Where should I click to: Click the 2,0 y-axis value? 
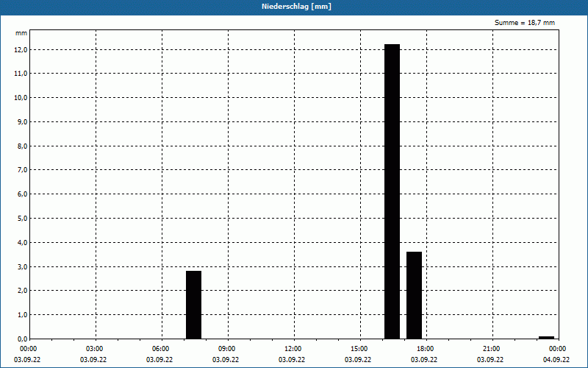(x=23, y=290)
